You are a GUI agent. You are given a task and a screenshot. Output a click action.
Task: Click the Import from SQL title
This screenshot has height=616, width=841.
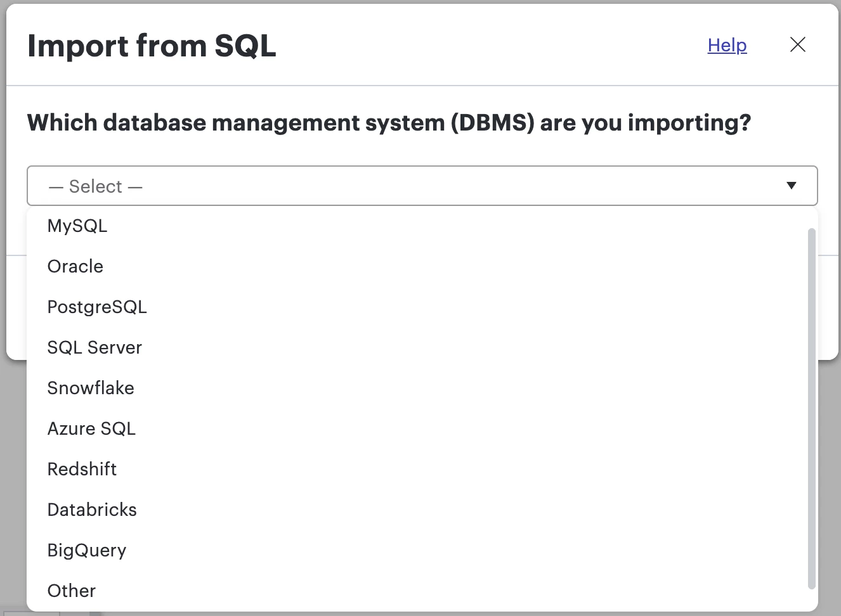tap(152, 46)
